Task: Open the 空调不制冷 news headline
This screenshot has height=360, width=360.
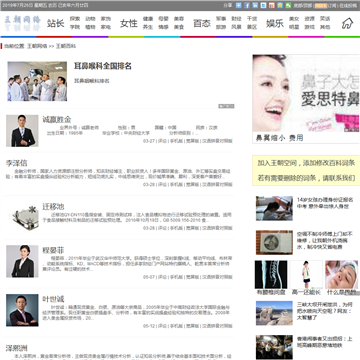Action: (325, 240)
